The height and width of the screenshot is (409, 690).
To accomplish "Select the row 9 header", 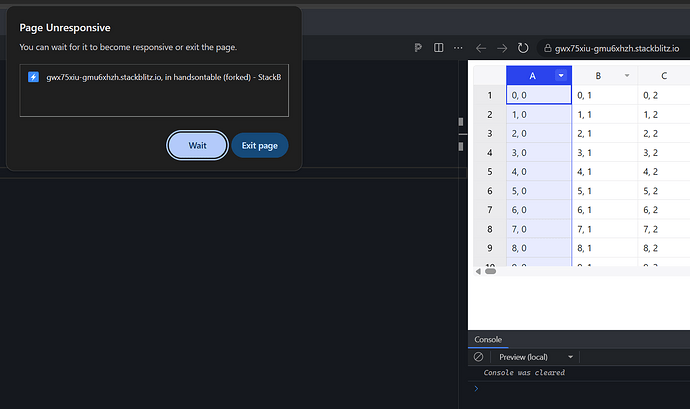I will 490,248.
